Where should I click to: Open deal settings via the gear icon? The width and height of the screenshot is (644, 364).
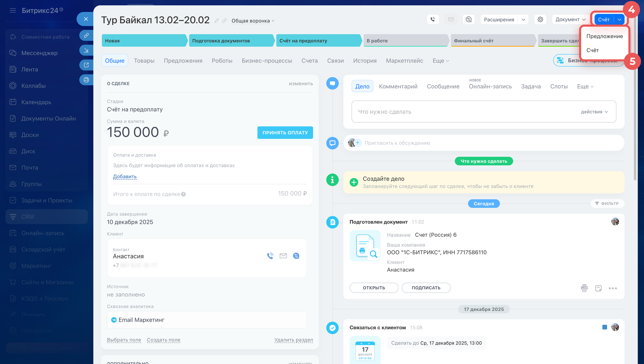(x=540, y=19)
